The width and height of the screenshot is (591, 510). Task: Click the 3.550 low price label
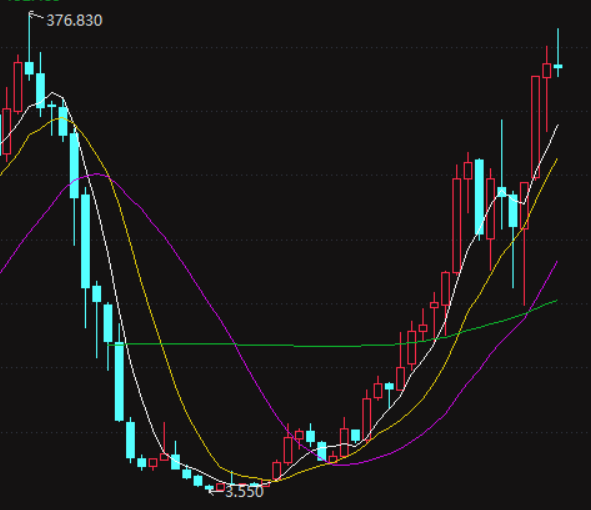point(244,492)
